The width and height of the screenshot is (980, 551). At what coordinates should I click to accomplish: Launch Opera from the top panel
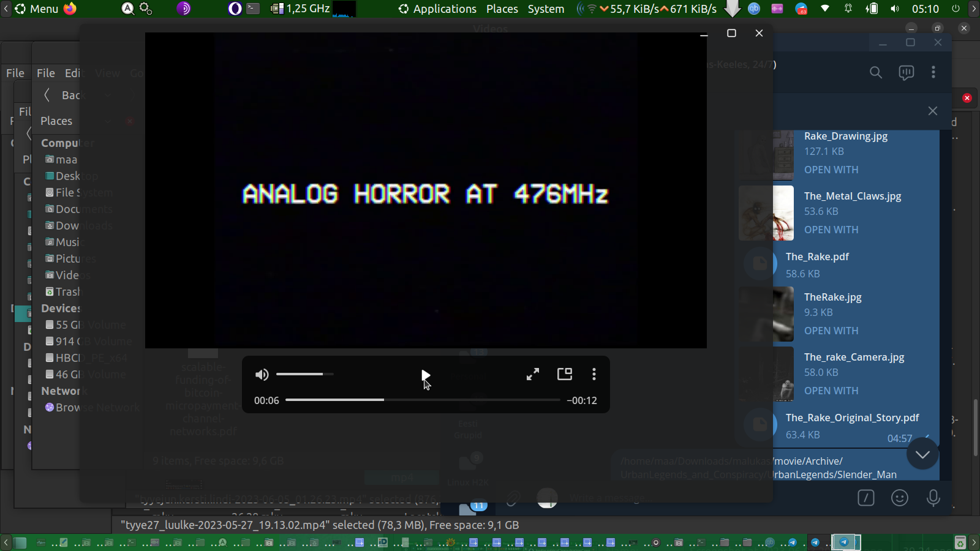(235, 9)
